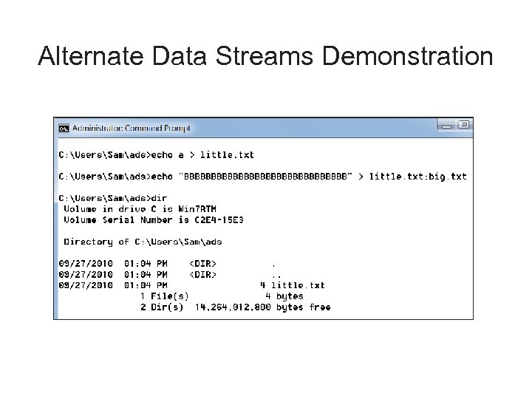Click the quoted string of B characters
The width and height of the screenshot is (532, 399).
point(265,177)
